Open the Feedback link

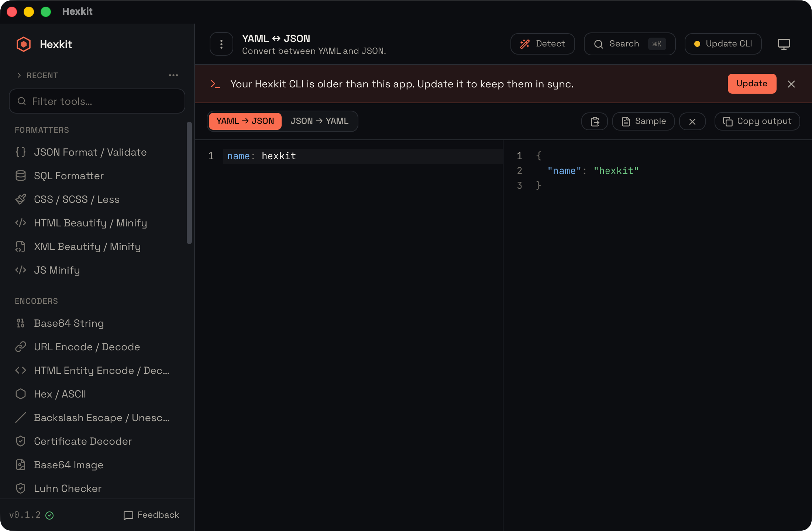click(151, 515)
